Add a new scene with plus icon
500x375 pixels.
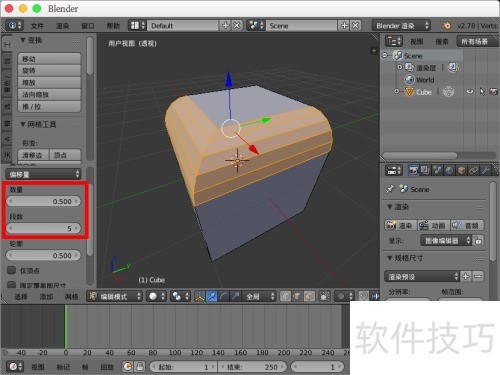pos(344,25)
